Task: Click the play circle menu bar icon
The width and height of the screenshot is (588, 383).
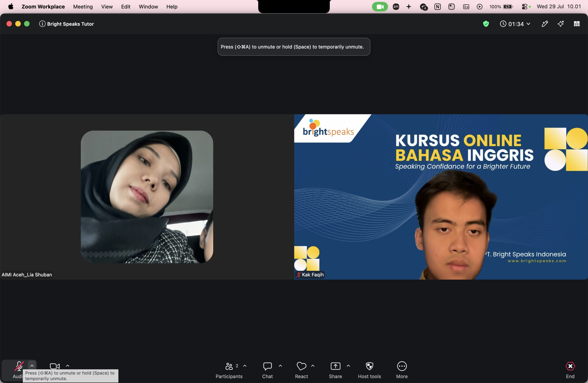Action: tap(480, 7)
